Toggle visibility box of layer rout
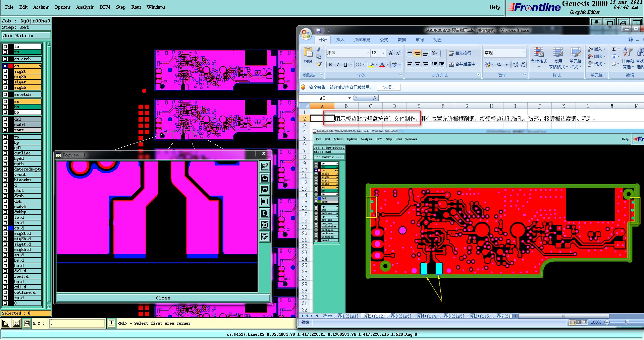 click(x=5, y=130)
